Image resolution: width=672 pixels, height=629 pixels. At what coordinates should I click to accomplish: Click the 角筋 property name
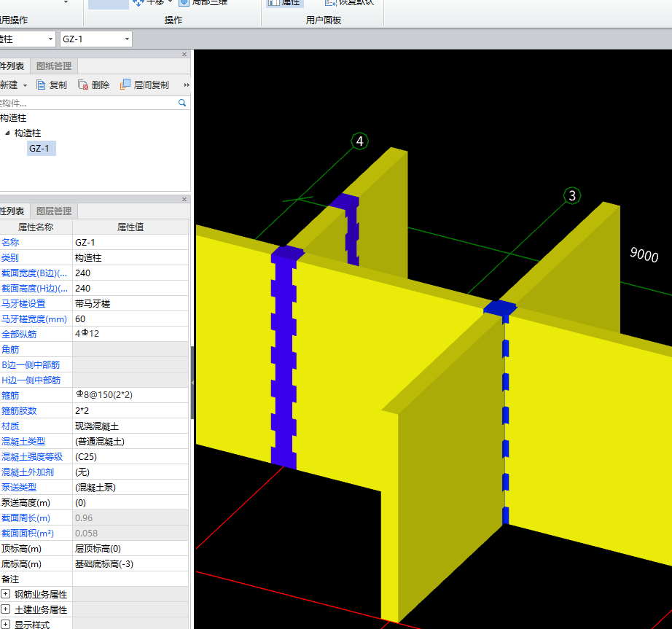click(10, 349)
